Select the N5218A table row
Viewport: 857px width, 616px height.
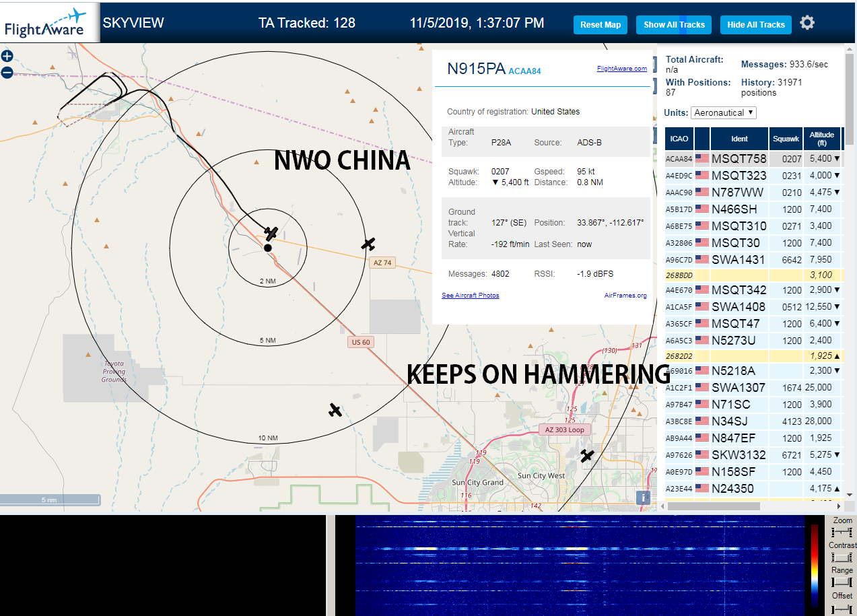753,371
